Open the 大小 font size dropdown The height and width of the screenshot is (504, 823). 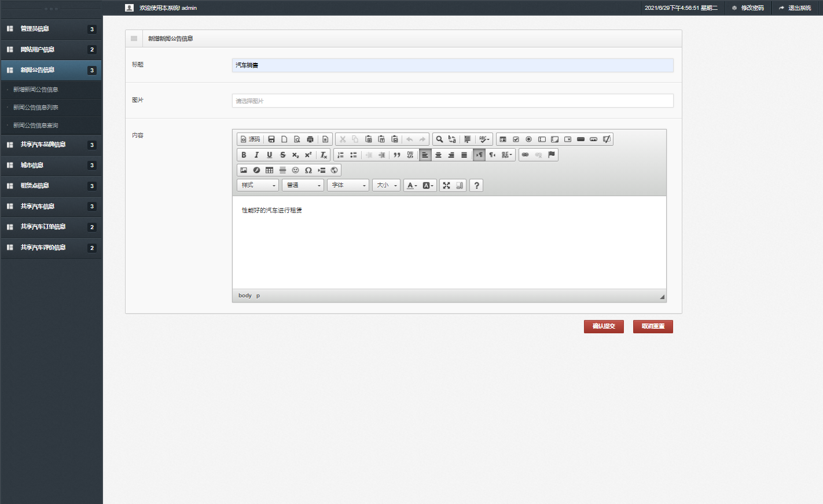click(x=386, y=186)
